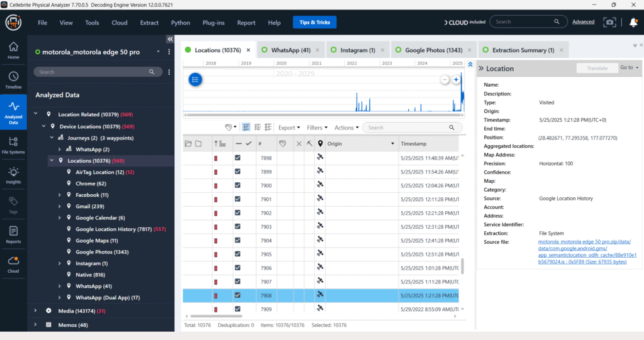Open device options three-dot menu
The image size is (644, 340).
(x=169, y=52)
